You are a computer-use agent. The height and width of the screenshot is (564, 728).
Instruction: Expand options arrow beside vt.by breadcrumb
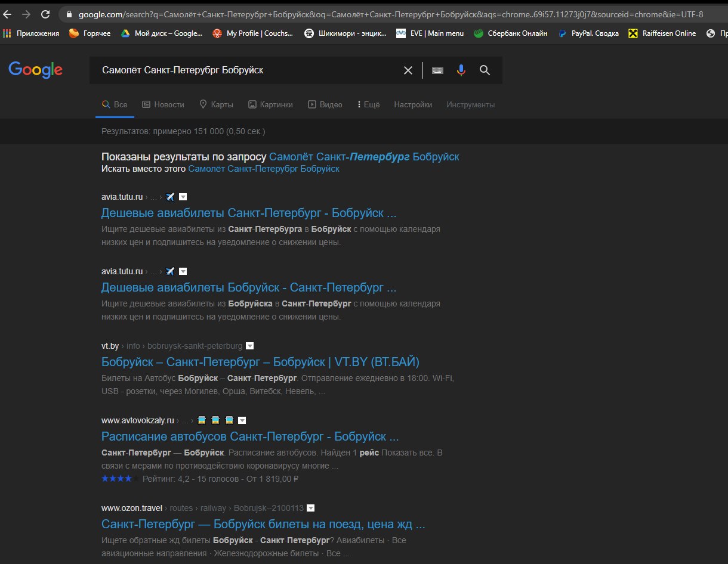click(x=250, y=346)
